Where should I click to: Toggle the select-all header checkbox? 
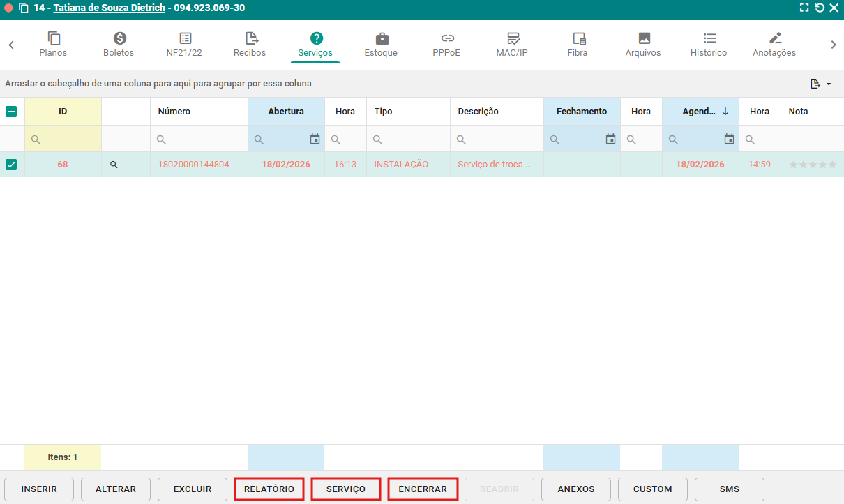(12, 112)
